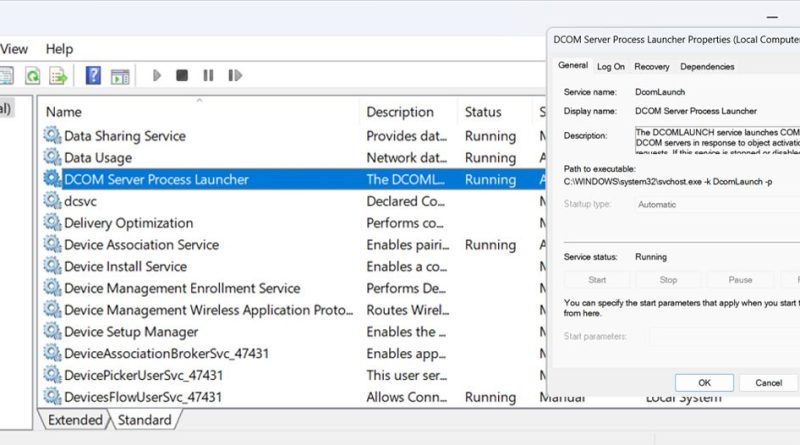Click the gear icon beside Data Usage
This screenshot has width=800, height=445.
[x=52, y=157]
